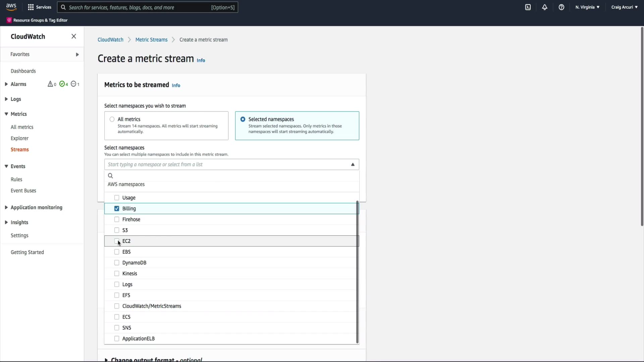Image resolution: width=644 pixels, height=362 pixels.
Task: Close the CloudWatch sidebar with X
Action: (74, 36)
